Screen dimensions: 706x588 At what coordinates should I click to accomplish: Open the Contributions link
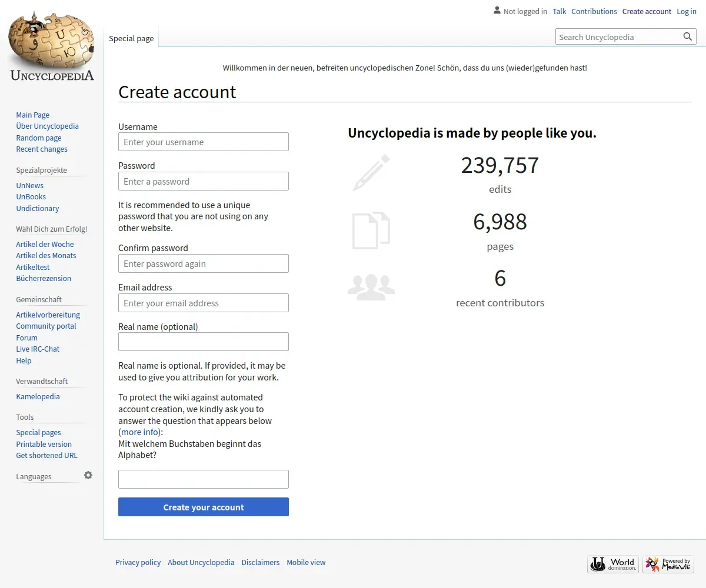(594, 11)
